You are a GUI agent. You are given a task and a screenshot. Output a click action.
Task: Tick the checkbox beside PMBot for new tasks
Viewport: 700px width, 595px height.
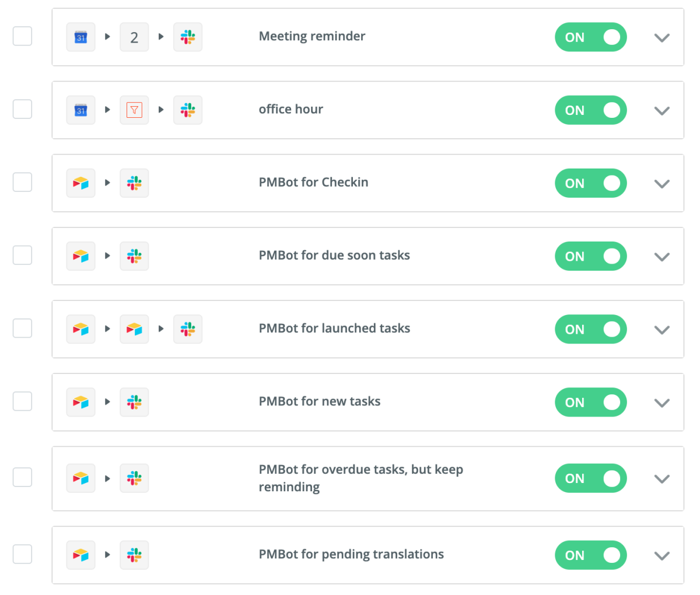point(22,401)
